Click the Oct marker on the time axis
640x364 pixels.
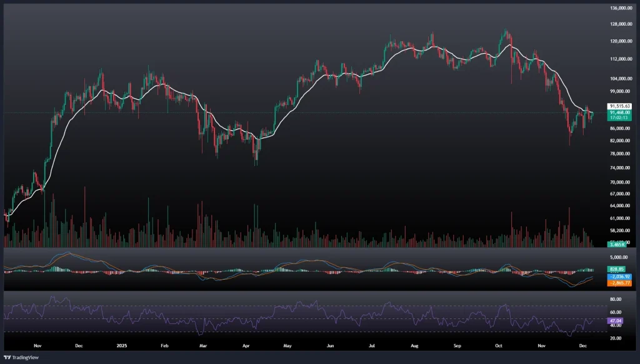pyautogui.click(x=498, y=344)
